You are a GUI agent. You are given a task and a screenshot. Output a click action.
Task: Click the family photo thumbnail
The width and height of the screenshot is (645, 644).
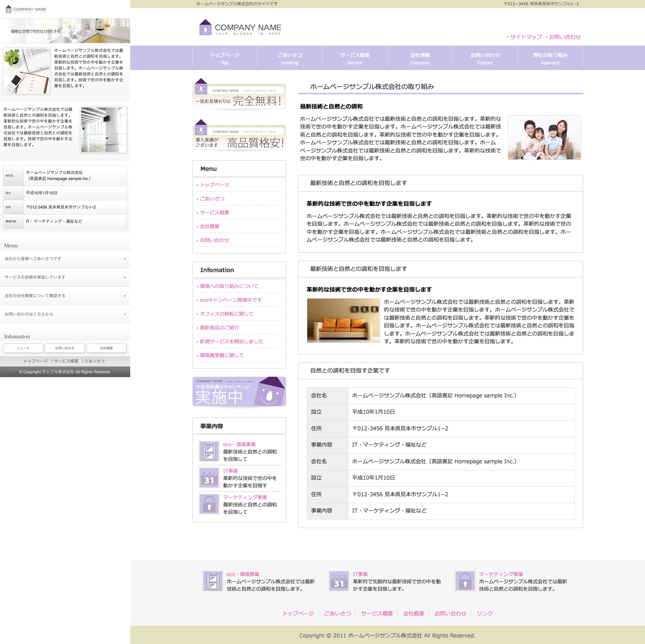click(x=544, y=138)
